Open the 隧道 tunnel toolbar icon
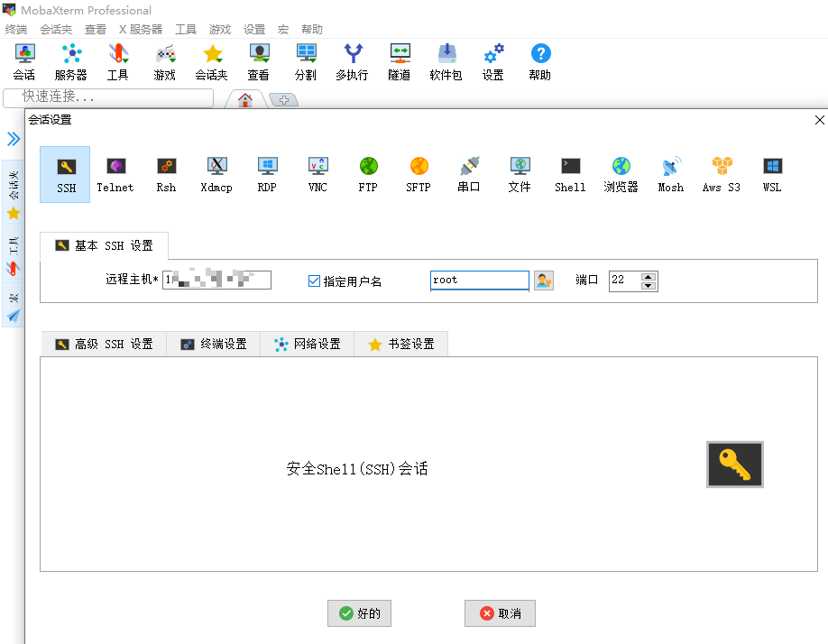828x644 pixels. pyautogui.click(x=400, y=62)
